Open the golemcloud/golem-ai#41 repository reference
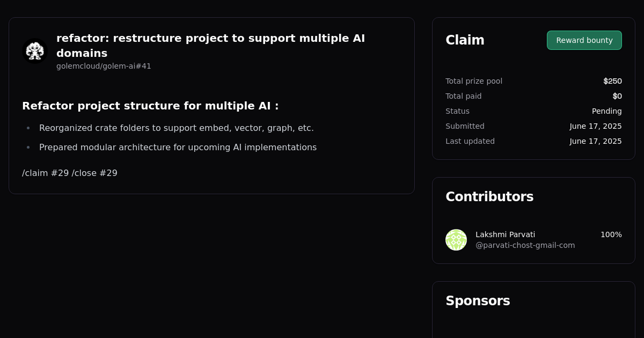Viewport: 644px width, 338px height. tap(104, 66)
